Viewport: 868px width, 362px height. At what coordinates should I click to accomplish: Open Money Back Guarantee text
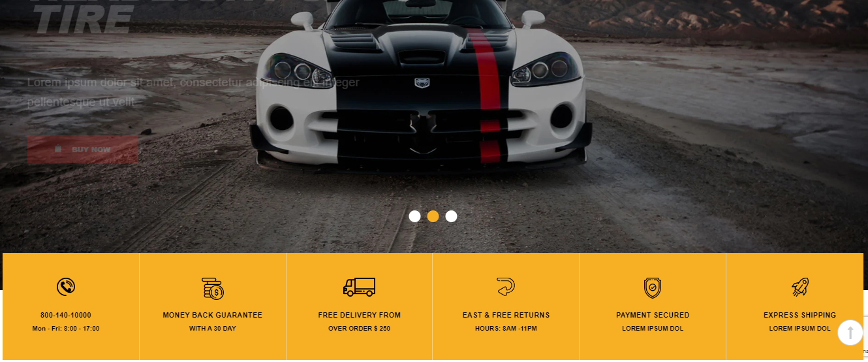pos(213,315)
